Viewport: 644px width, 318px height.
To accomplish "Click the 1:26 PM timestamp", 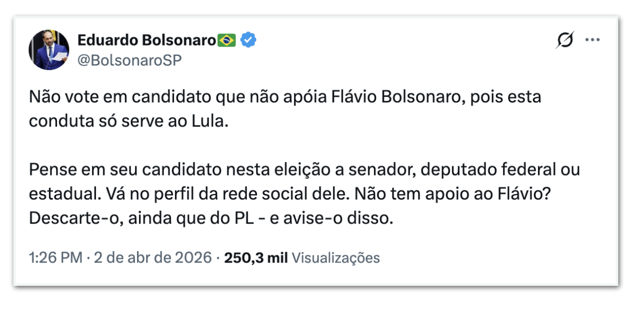I will point(55,258).
